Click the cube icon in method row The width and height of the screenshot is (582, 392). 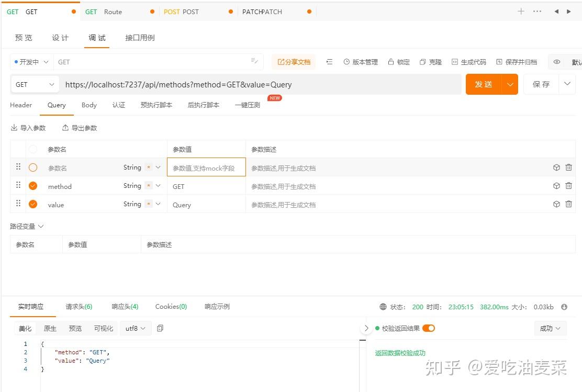556,186
